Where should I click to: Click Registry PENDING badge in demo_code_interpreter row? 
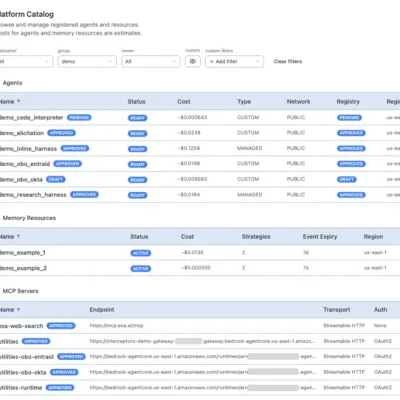click(349, 118)
